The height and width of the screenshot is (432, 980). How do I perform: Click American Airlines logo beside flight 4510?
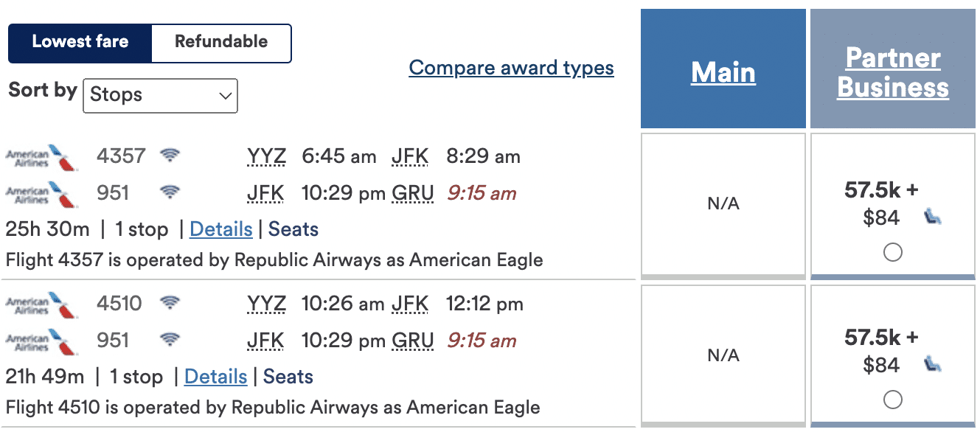41,304
